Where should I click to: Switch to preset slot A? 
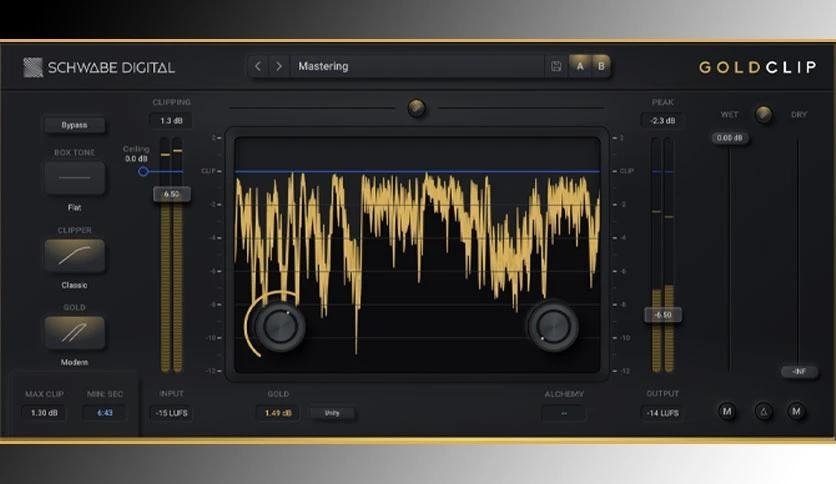click(580, 67)
